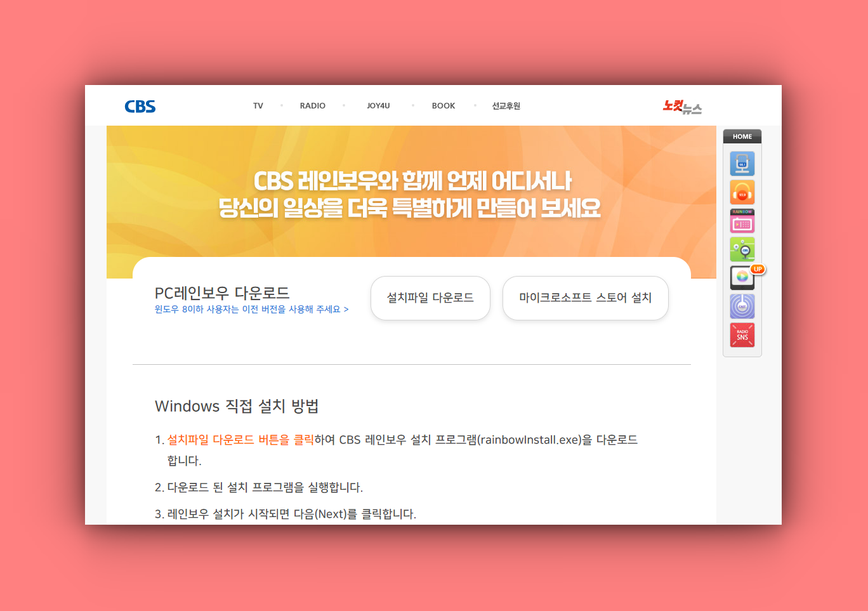Click the HOME button in sidebar
868x611 pixels.
click(x=742, y=136)
